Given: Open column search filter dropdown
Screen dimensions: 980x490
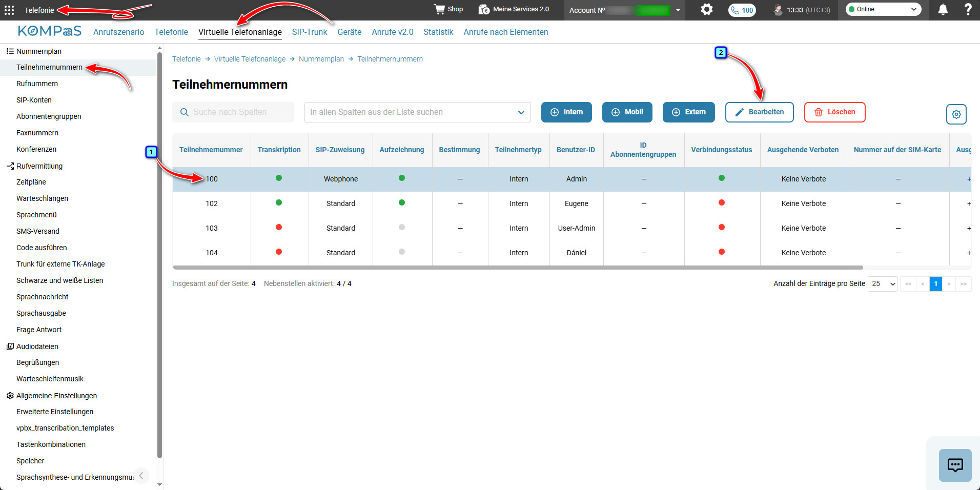Looking at the screenshot, I should click(417, 112).
